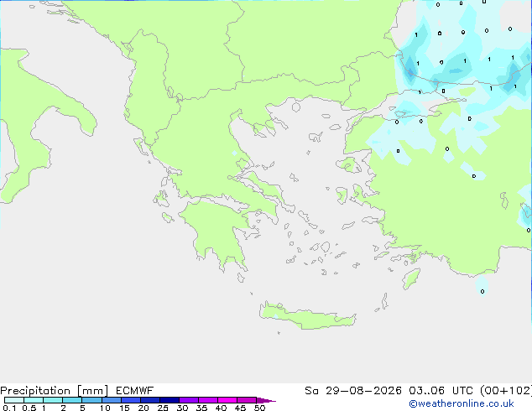
Task: Click the 'Precipitation [mm]' title text
Action: tap(54, 391)
